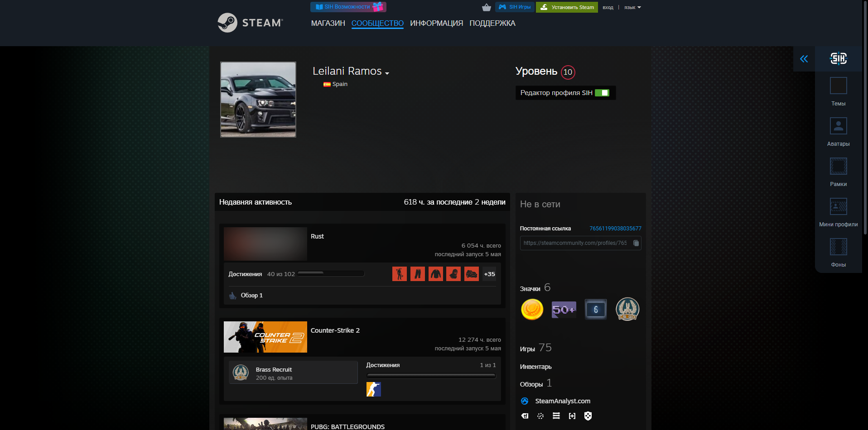
Task: Expand the Leilani Ramos name history arrow
Action: tap(387, 73)
